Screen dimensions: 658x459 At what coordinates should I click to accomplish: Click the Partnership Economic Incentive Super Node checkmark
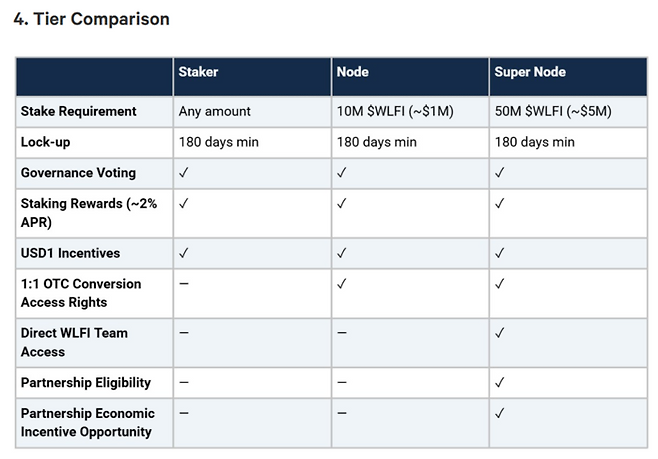(x=500, y=413)
